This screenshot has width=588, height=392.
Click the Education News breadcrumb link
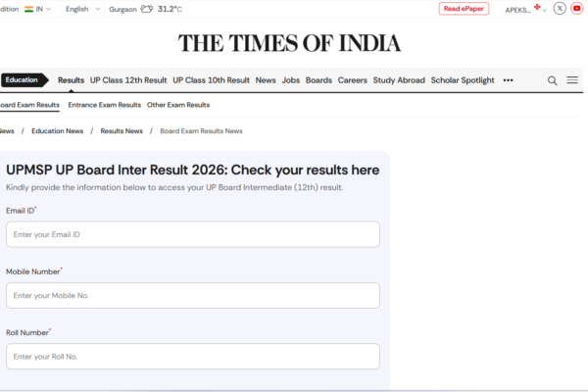[57, 130]
